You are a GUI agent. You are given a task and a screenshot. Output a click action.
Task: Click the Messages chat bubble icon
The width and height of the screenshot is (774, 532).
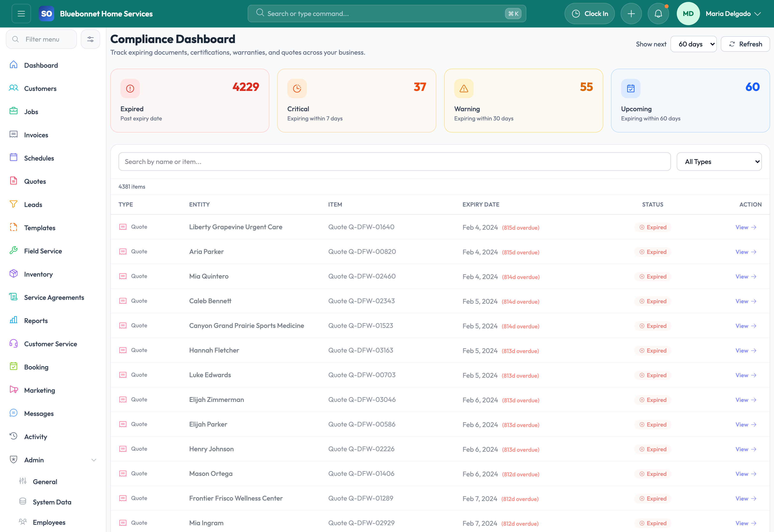click(x=13, y=413)
